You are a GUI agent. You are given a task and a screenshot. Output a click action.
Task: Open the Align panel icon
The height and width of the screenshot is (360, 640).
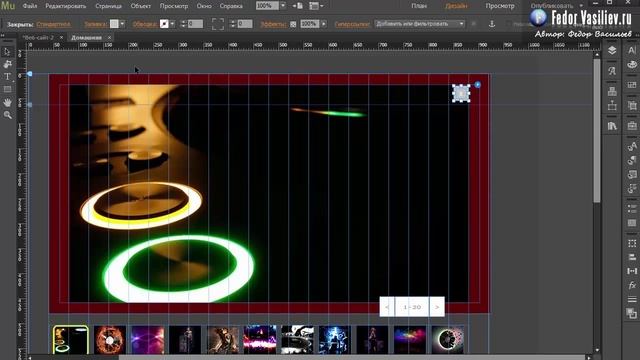pyautogui.click(x=632, y=257)
